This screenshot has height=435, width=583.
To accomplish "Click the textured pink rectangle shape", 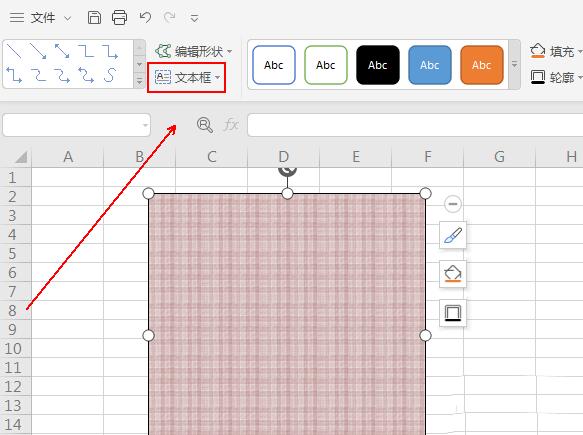I will (x=287, y=314).
